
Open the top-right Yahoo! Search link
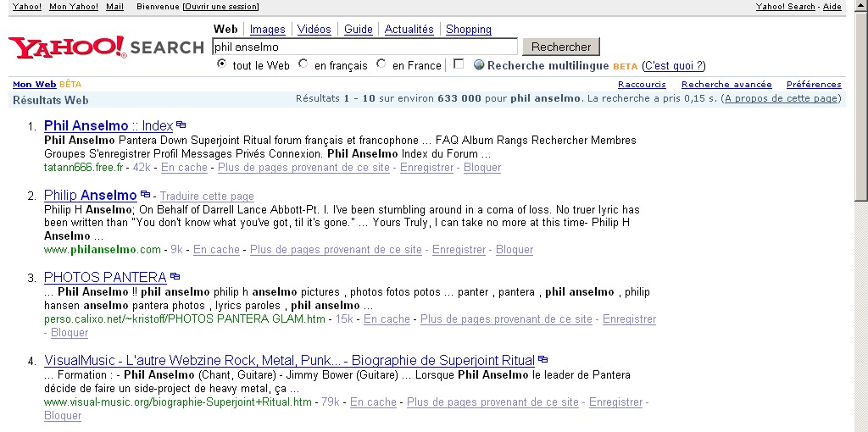point(786,7)
